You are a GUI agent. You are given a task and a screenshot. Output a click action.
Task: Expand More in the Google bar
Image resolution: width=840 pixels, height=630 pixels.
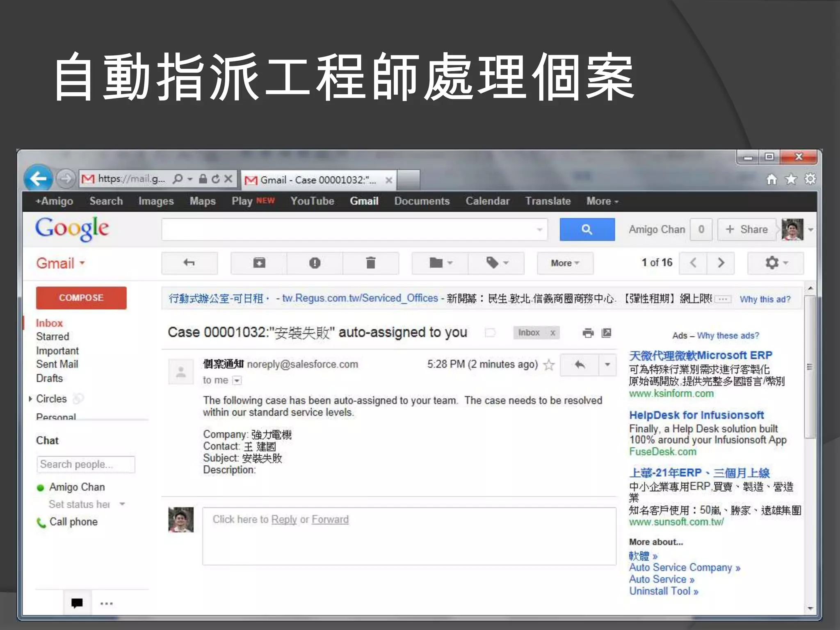click(602, 201)
